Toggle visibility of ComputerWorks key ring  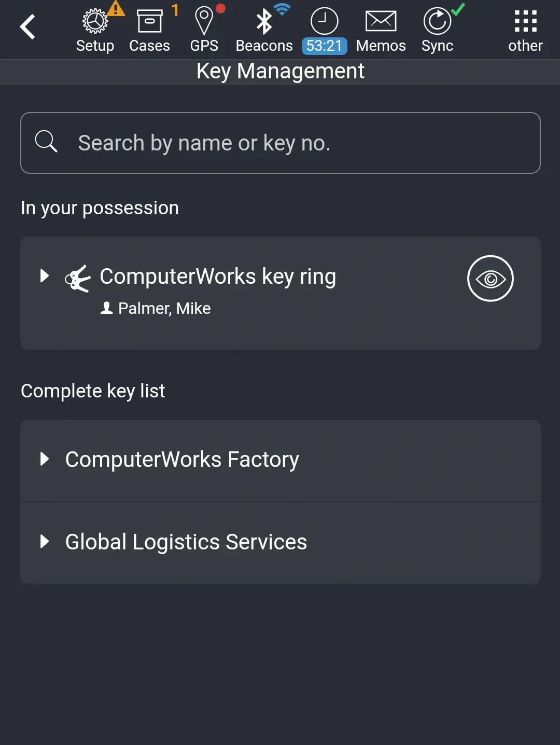tap(489, 278)
